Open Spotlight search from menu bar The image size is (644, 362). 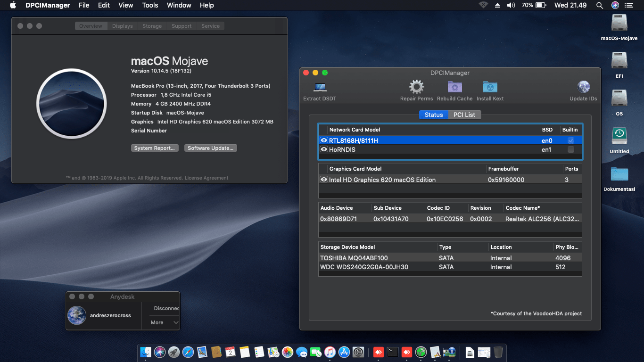pyautogui.click(x=599, y=5)
